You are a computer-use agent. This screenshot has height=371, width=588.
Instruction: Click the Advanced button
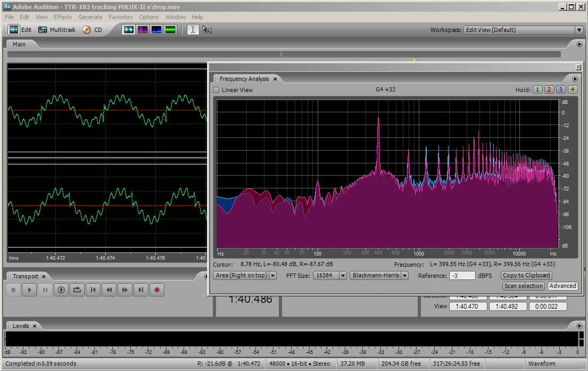point(562,286)
